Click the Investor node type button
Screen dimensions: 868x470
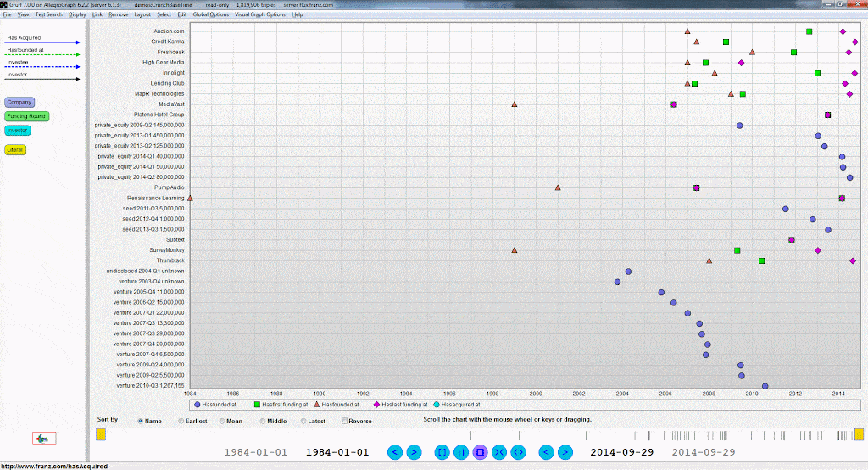click(x=17, y=131)
